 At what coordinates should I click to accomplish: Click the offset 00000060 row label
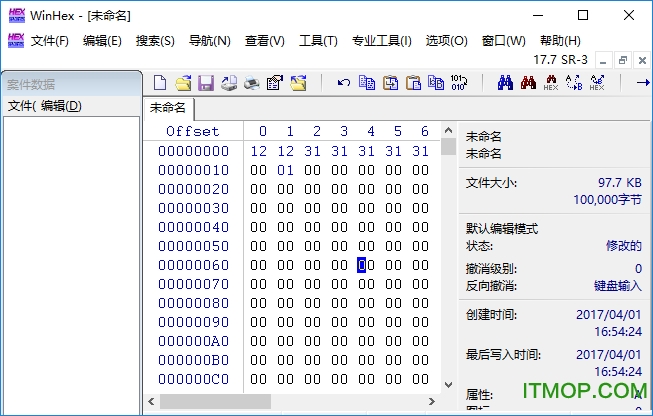pos(193,265)
